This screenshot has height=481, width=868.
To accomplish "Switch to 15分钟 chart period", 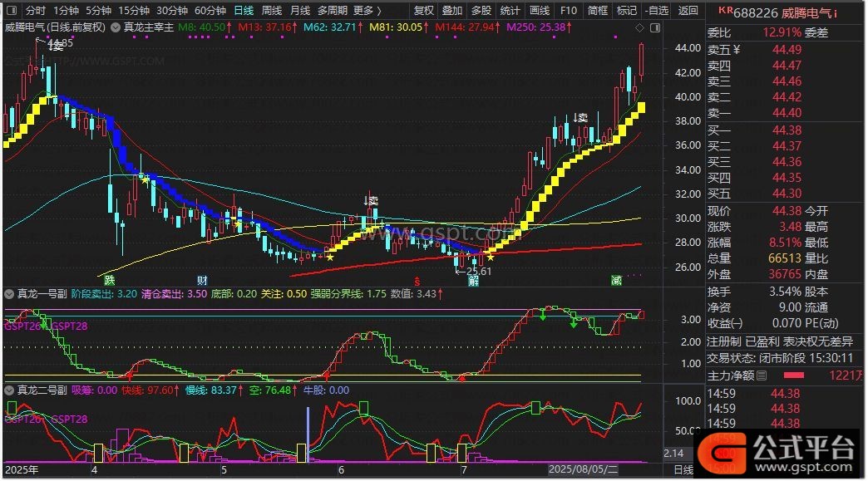I will click(x=134, y=11).
